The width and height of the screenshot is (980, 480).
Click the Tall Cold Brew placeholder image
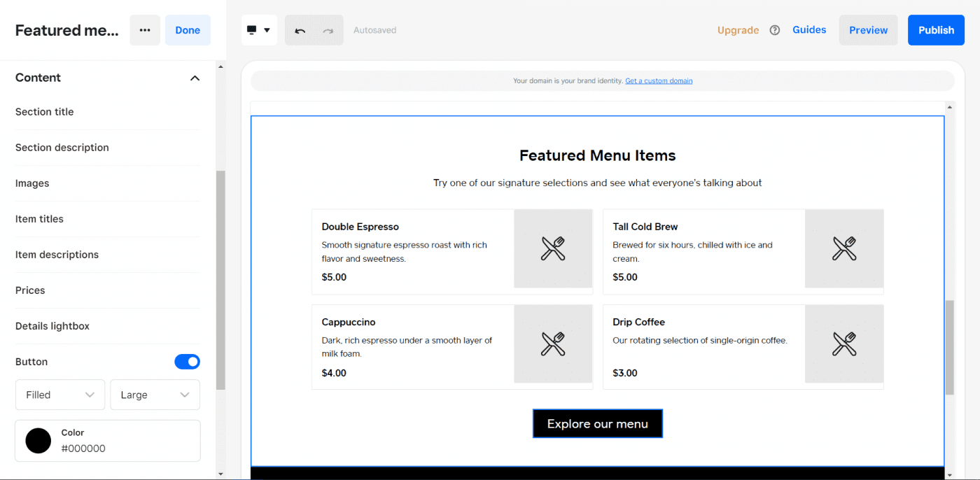(x=844, y=248)
